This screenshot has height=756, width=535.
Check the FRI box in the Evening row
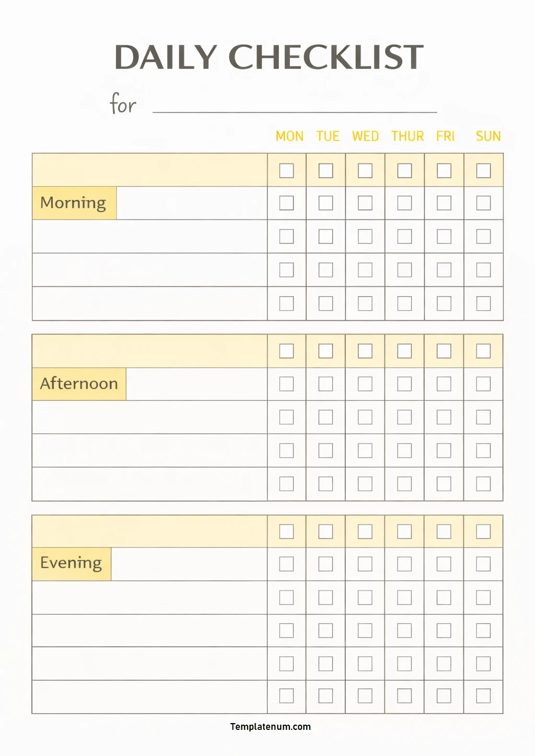tap(444, 564)
